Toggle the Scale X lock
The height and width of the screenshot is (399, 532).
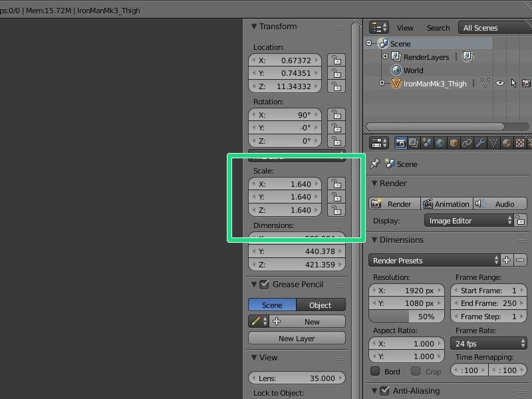(336, 184)
